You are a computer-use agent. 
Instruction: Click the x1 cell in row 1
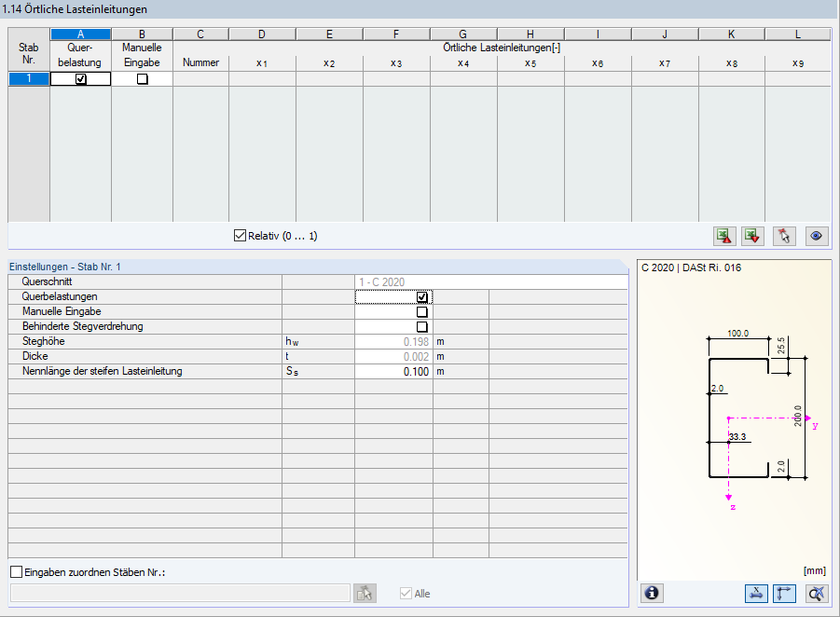pos(263,78)
